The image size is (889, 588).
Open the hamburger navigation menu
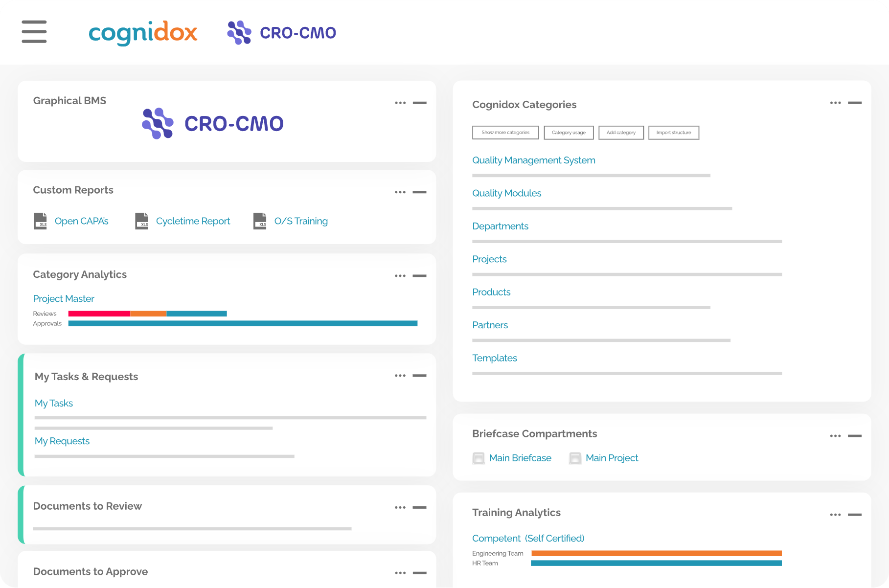click(x=34, y=32)
